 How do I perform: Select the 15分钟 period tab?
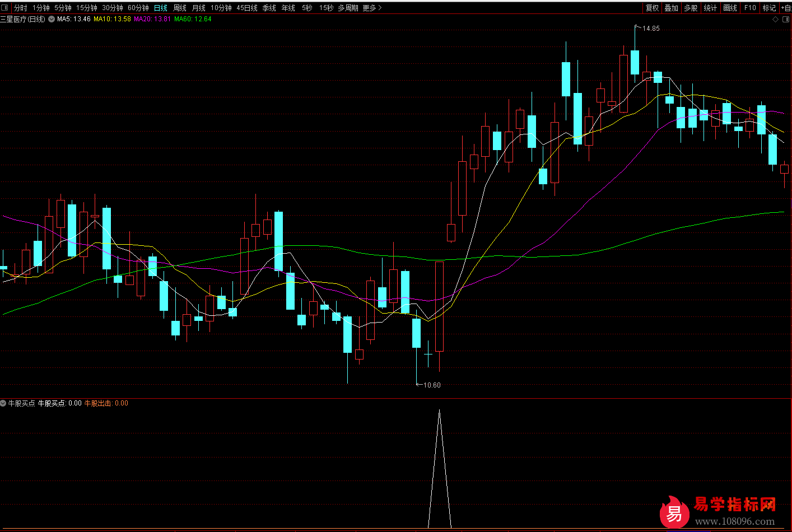tap(87, 8)
